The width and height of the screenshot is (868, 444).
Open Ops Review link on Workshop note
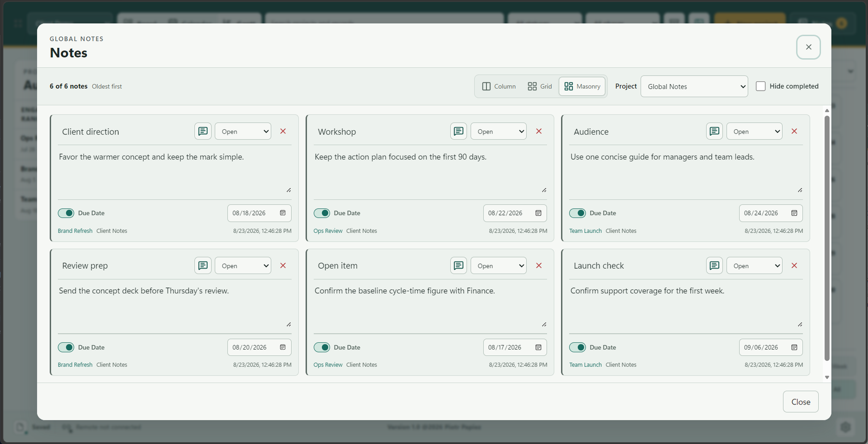(328, 231)
